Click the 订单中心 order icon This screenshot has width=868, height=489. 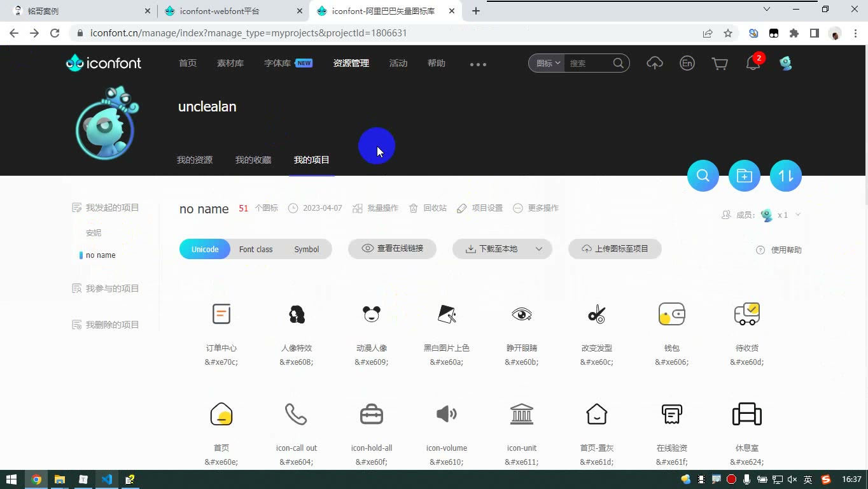click(221, 314)
